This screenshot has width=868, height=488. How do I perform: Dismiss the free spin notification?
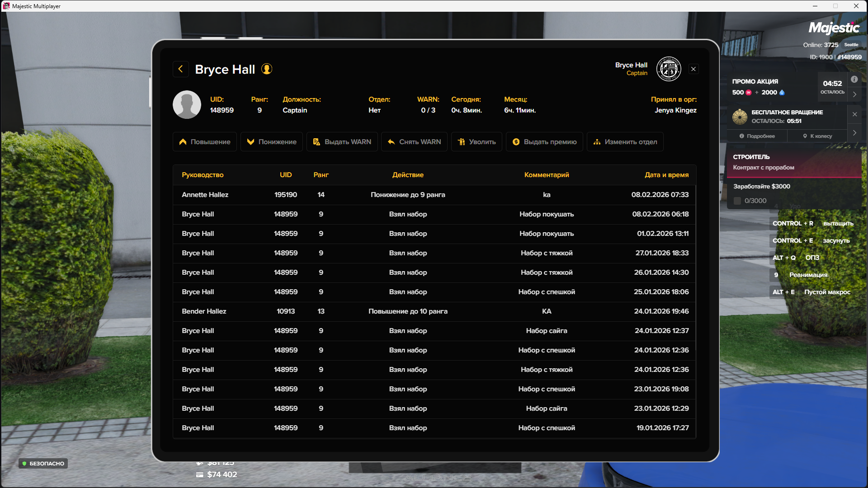click(x=854, y=114)
